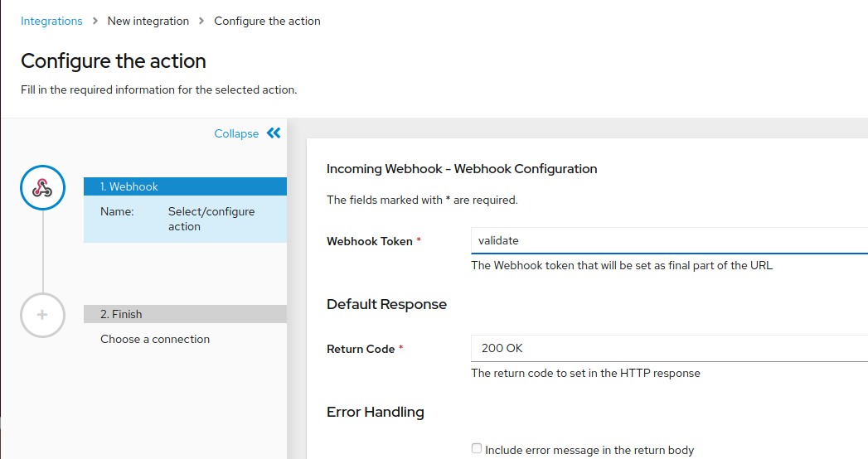Click the plus icon to add step
The height and width of the screenshot is (459, 868).
click(x=42, y=315)
